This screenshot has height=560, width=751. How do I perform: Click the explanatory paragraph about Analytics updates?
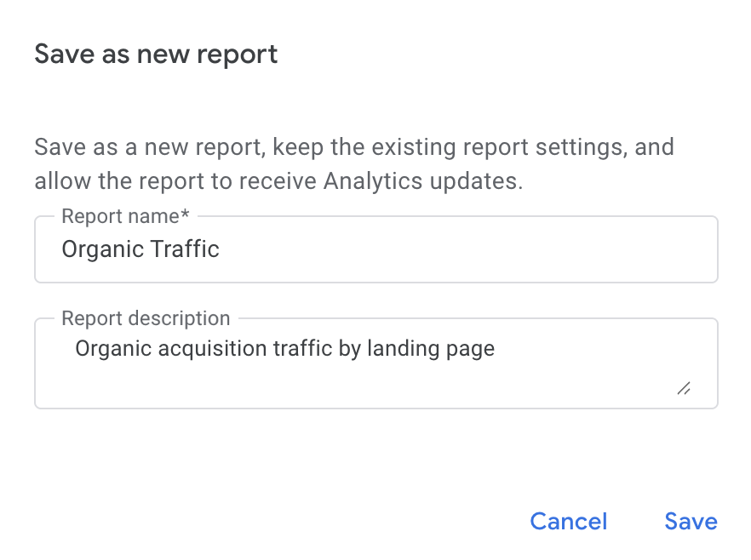pyautogui.click(x=353, y=164)
